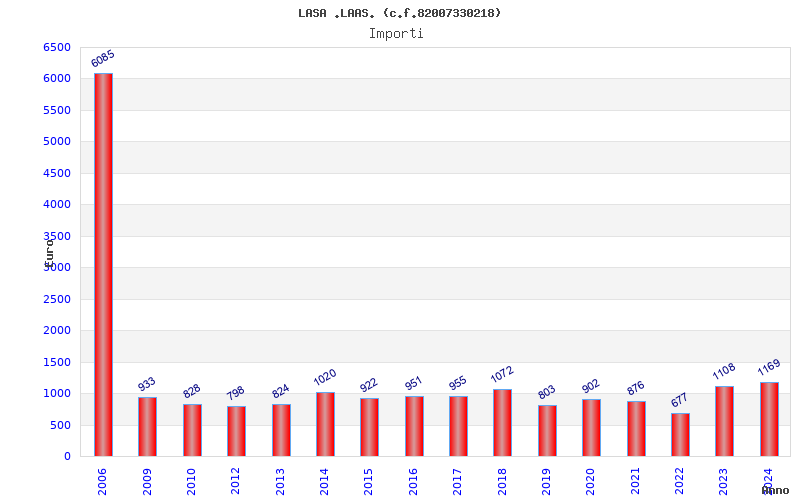
Task: Click the y-axis tick label 500
Action: coord(61,425)
